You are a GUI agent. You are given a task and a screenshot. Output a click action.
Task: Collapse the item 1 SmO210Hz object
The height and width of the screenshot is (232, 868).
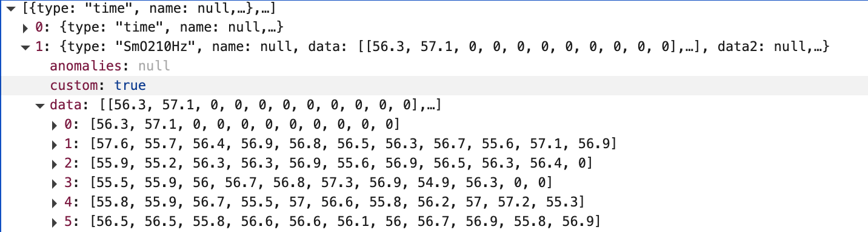(x=25, y=47)
